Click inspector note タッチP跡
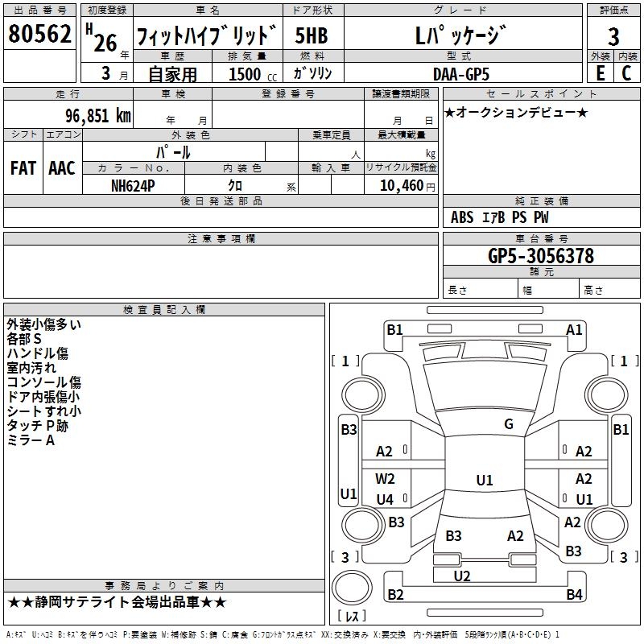Viewport: 644px width, 644px height. [37, 426]
